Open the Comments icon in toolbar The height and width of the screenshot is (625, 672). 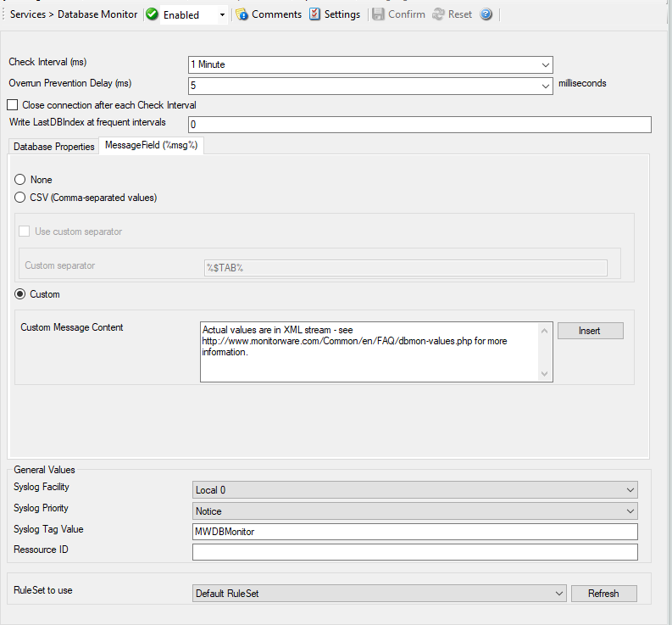coord(242,14)
